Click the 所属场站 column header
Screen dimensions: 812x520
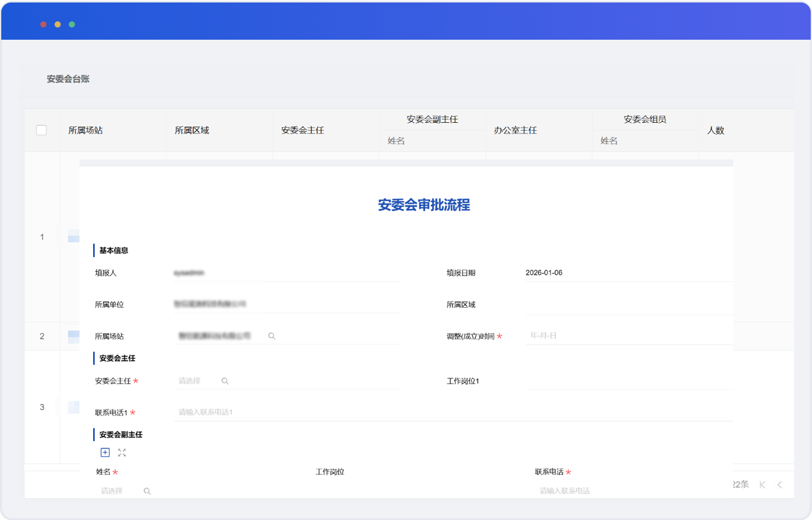click(x=86, y=130)
